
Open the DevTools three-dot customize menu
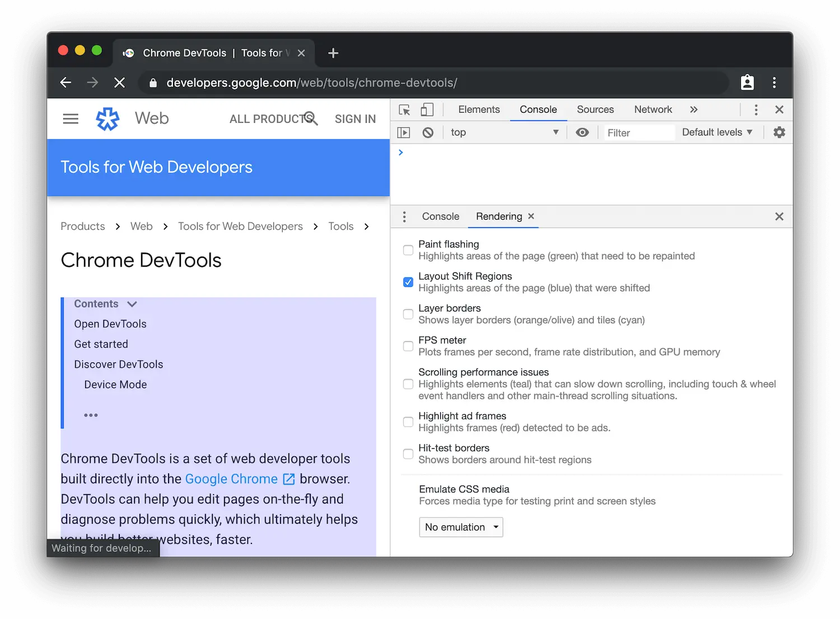tap(756, 110)
